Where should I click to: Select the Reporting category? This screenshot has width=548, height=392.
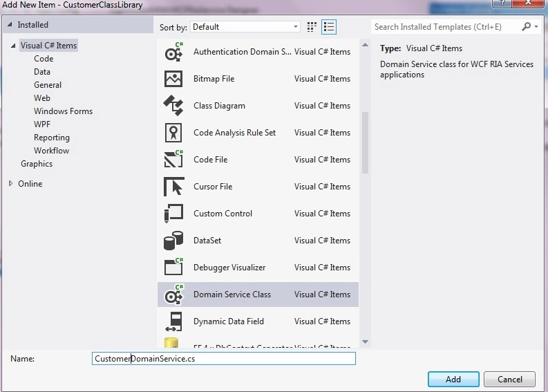[52, 138]
